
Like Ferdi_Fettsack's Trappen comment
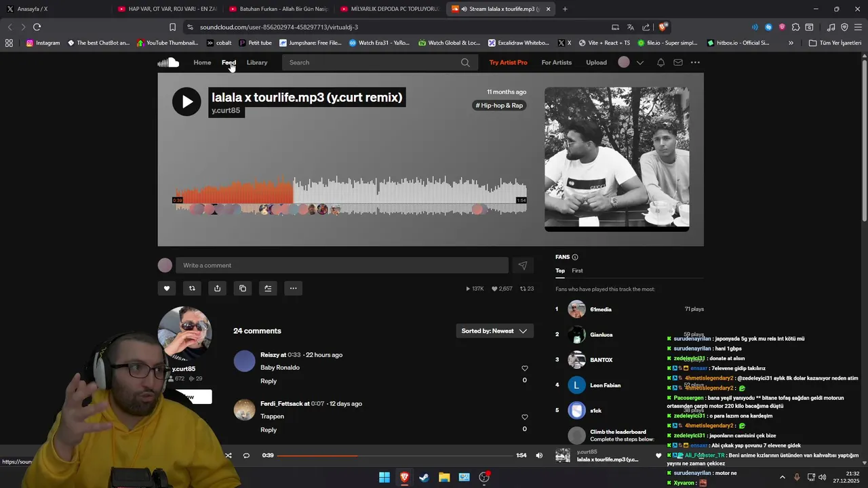[x=524, y=417]
